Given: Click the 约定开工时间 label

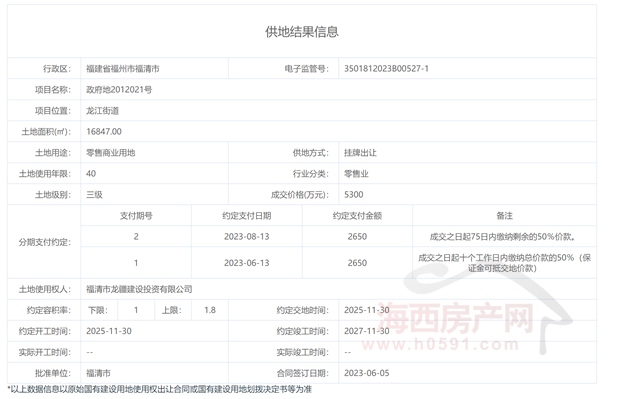Looking at the screenshot, I should point(44,331).
